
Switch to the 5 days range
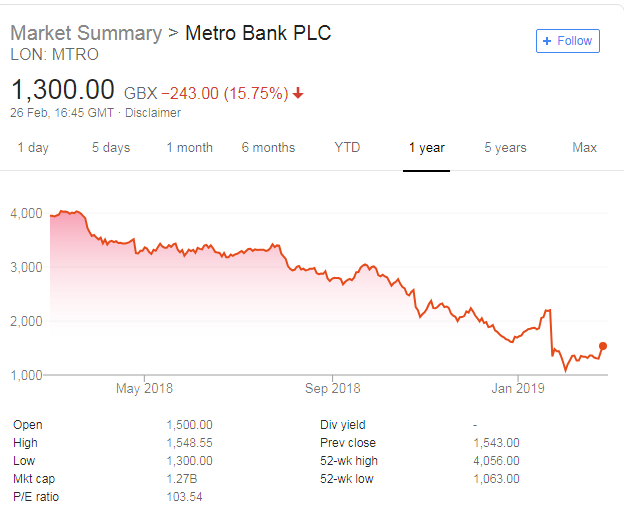[111, 148]
